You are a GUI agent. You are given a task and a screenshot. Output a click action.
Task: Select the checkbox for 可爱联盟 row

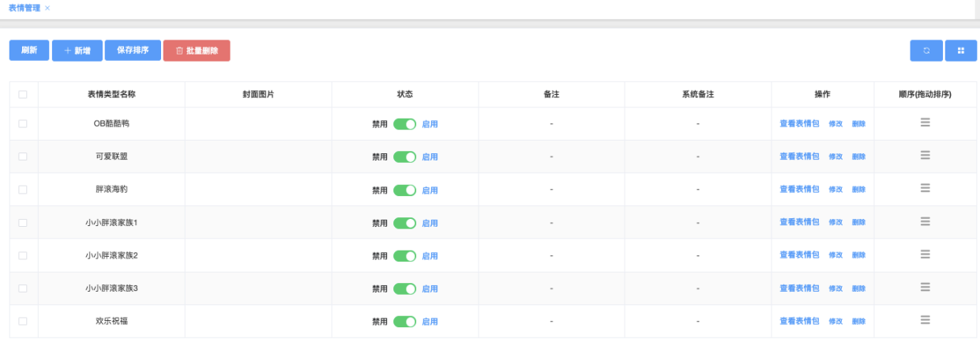(x=23, y=156)
